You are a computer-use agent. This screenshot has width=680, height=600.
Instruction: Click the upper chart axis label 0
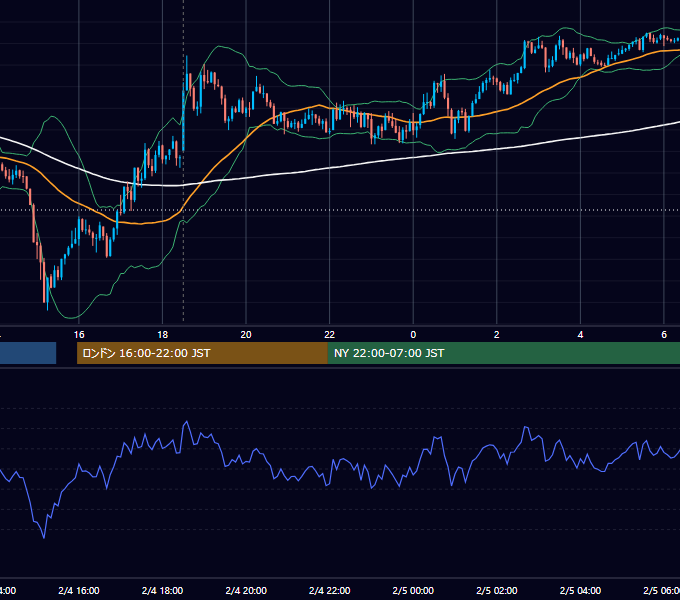pos(413,334)
